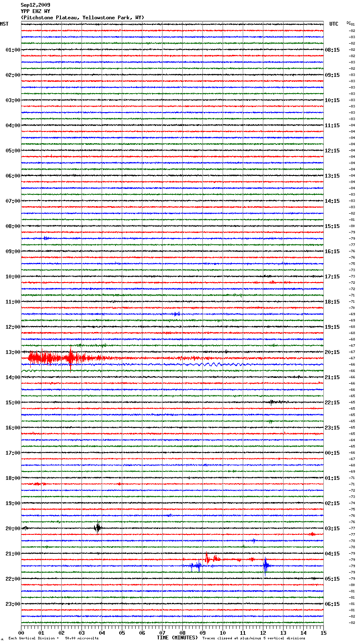Select the 21:00 MST time label
The width and height of the screenshot is (357, 644).
point(13,554)
